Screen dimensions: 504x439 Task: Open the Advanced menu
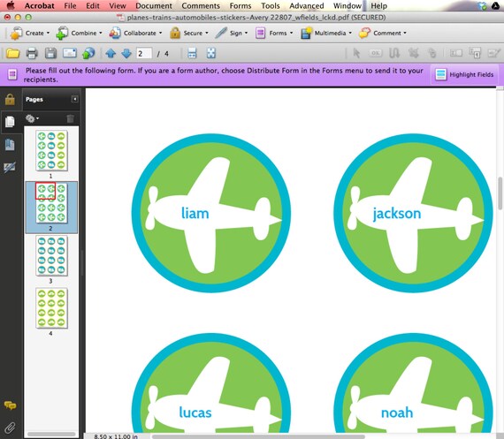click(x=306, y=6)
